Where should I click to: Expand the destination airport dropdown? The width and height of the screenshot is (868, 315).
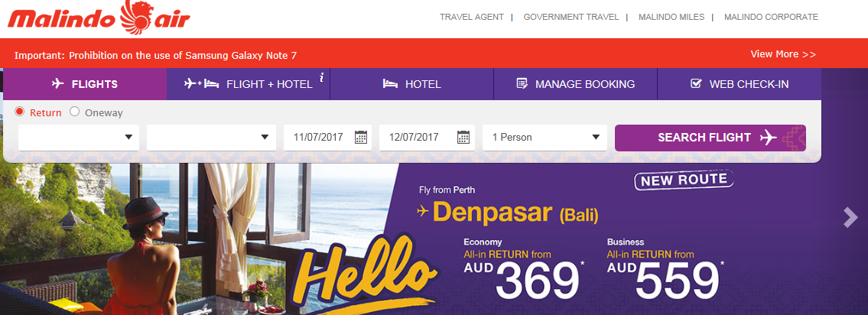pos(212,138)
